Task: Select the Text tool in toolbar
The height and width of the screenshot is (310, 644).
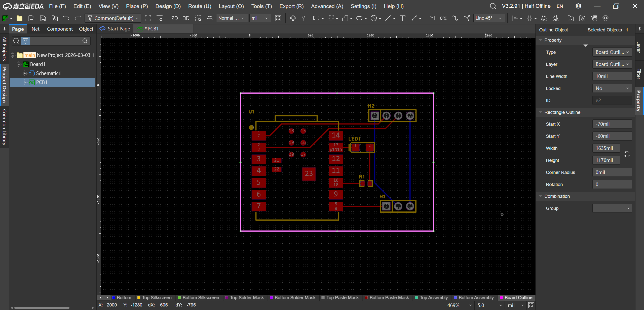Action: (x=402, y=18)
